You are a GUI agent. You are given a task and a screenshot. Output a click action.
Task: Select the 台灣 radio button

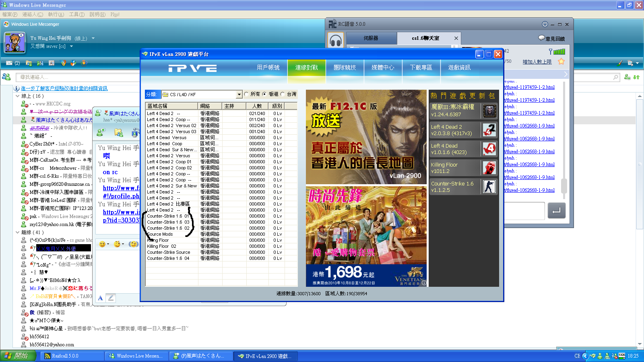283,94
